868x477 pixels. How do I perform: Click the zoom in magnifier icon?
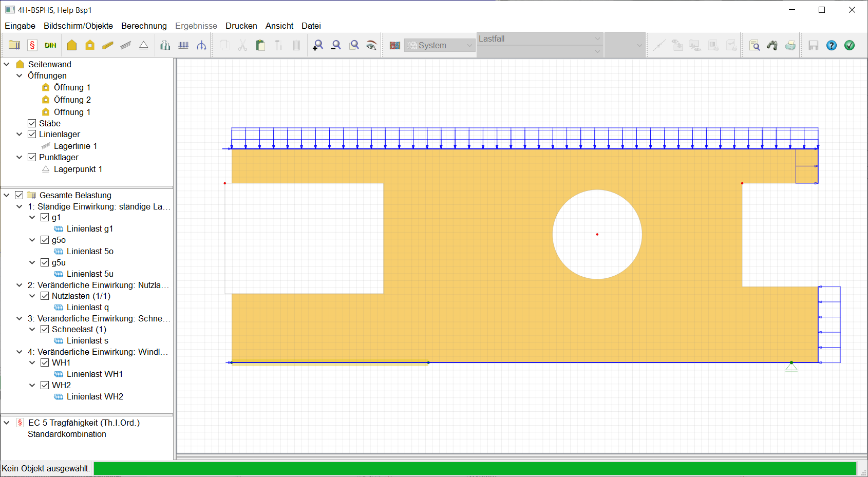(x=318, y=45)
